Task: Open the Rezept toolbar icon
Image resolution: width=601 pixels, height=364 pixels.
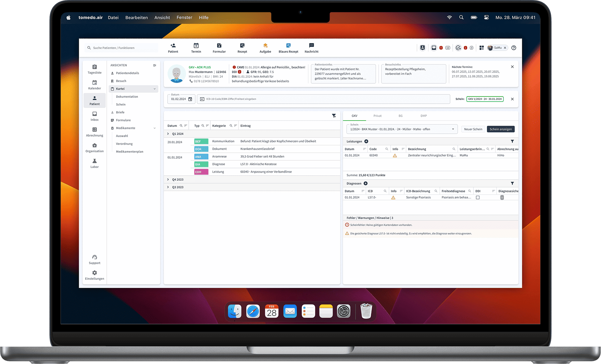Action: pos(242,48)
